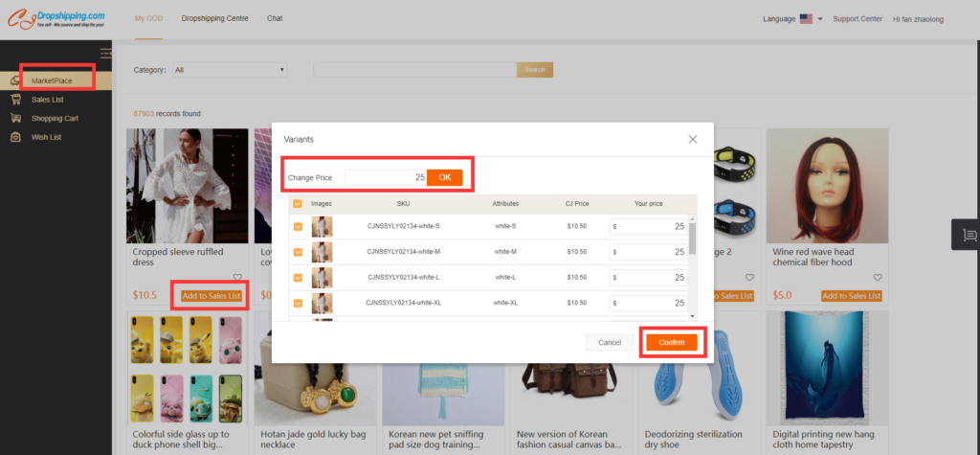Image resolution: width=980 pixels, height=455 pixels.
Task: Click the Korean new pet sniffing pad title
Action: click(436, 440)
